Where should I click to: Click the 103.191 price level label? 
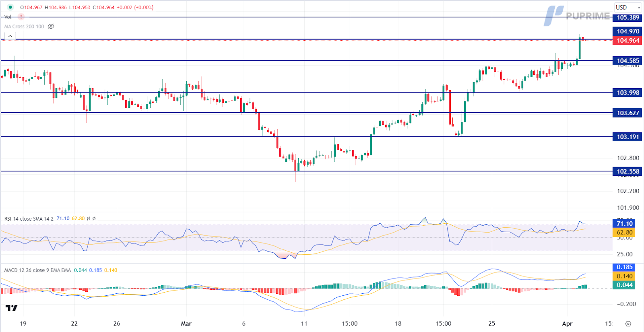(x=627, y=137)
